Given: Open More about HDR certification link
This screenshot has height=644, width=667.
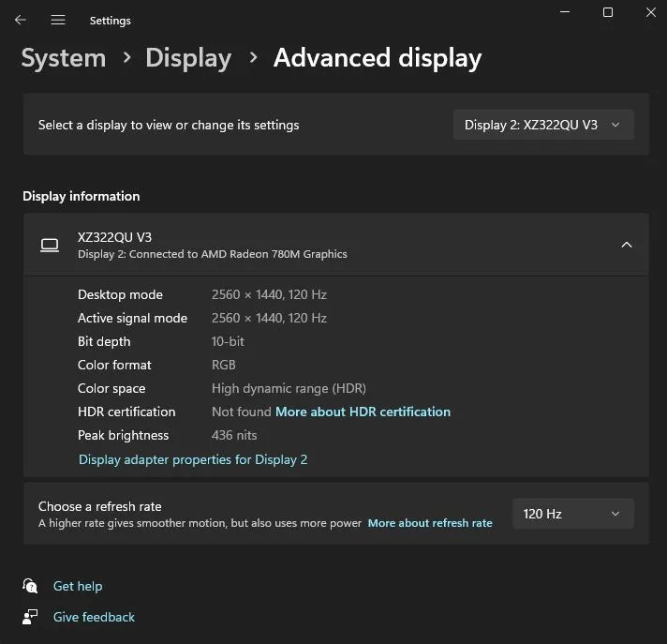Looking at the screenshot, I should (363, 412).
